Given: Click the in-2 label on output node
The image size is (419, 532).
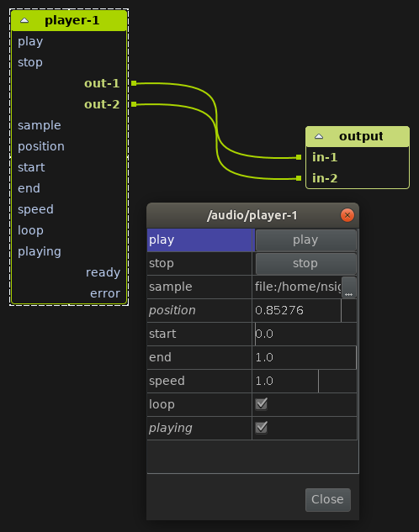Looking at the screenshot, I should (x=325, y=178).
